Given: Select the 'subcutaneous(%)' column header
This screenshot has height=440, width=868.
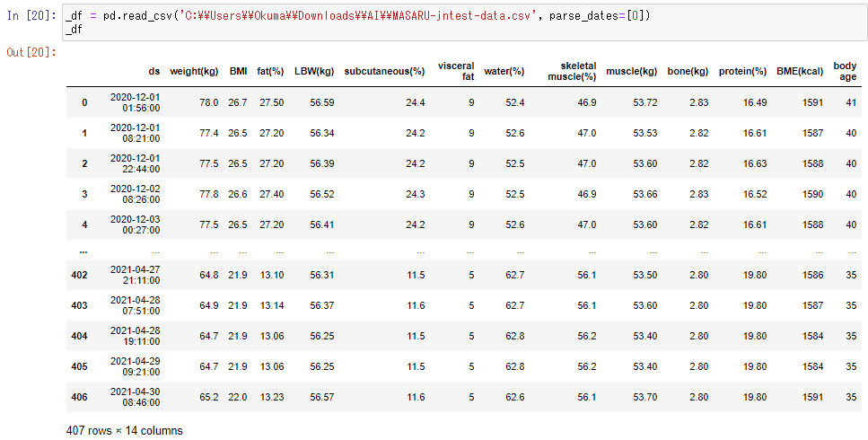Looking at the screenshot, I should click(384, 72).
